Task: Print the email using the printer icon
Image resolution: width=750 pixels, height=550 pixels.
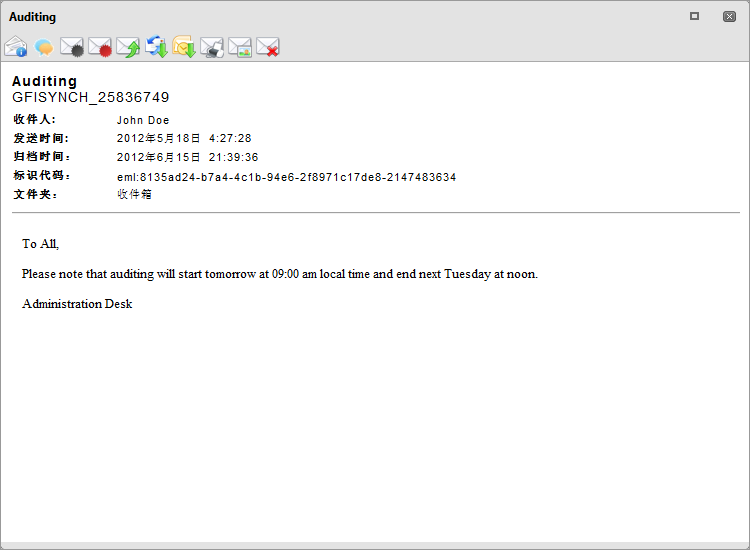Action: coord(212,47)
